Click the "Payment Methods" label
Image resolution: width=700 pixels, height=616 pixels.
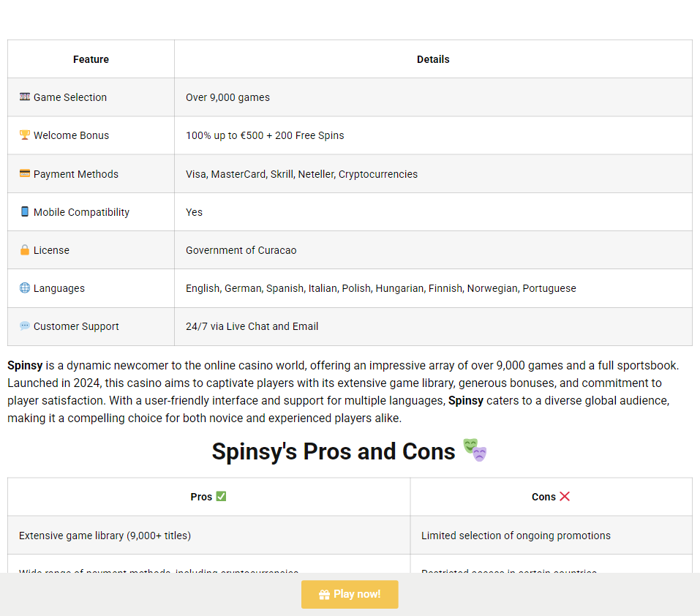[76, 173]
